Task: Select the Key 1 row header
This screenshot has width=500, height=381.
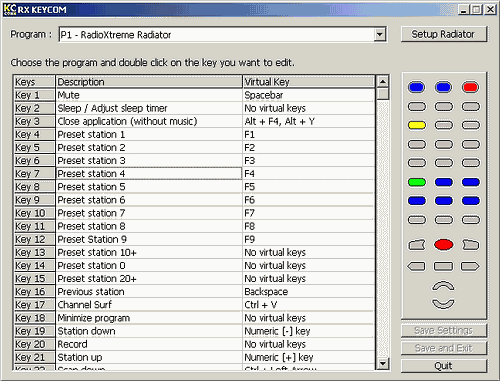Action: point(34,95)
